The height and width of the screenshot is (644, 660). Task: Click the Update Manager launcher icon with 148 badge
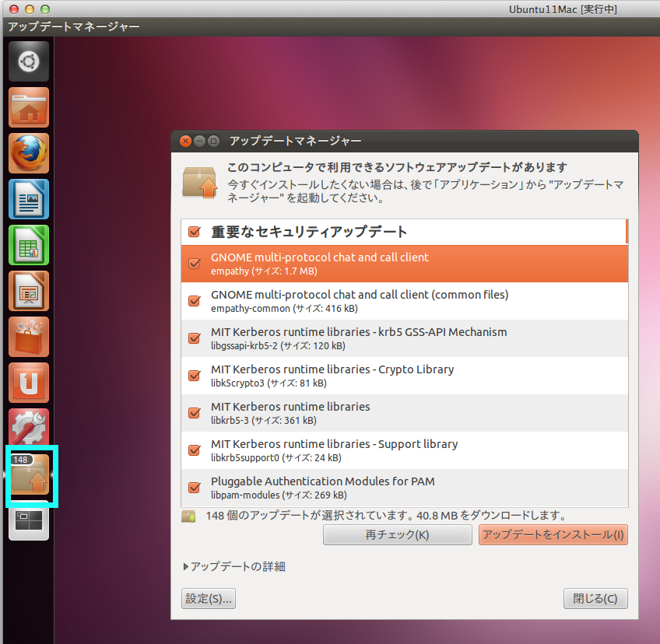(x=30, y=474)
